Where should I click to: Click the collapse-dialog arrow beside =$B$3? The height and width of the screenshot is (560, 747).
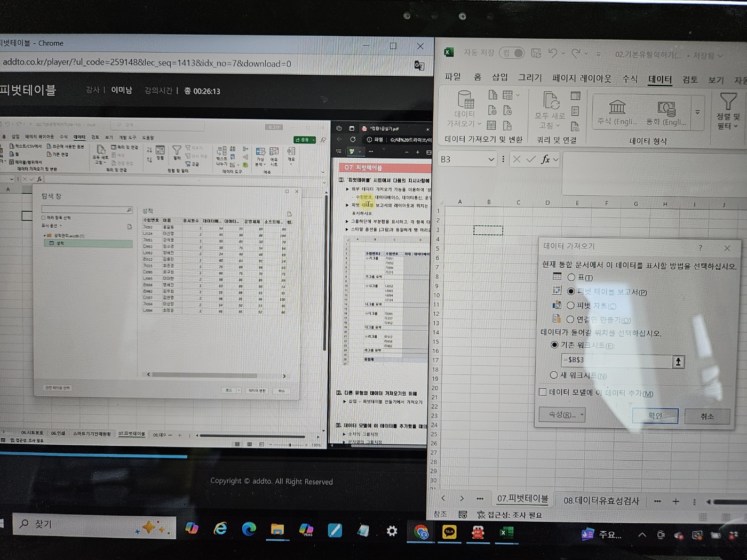coord(678,362)
